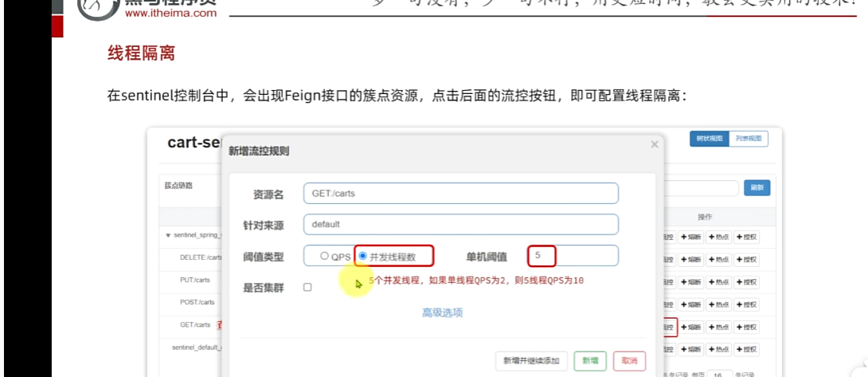Click the green 新增 button

pyautogui.click(x=590, y=361)
